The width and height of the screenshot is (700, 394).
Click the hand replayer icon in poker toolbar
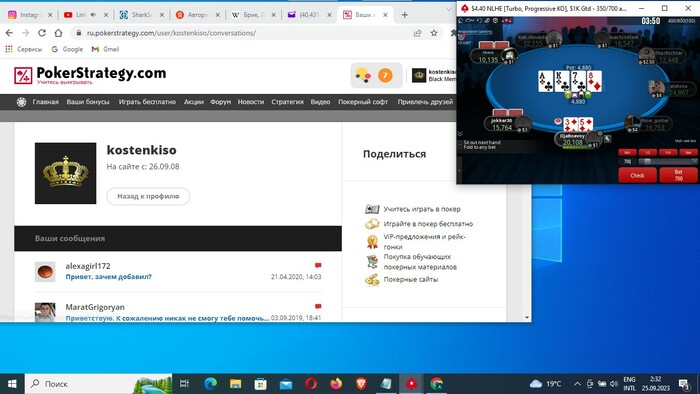tap(470, 21)
